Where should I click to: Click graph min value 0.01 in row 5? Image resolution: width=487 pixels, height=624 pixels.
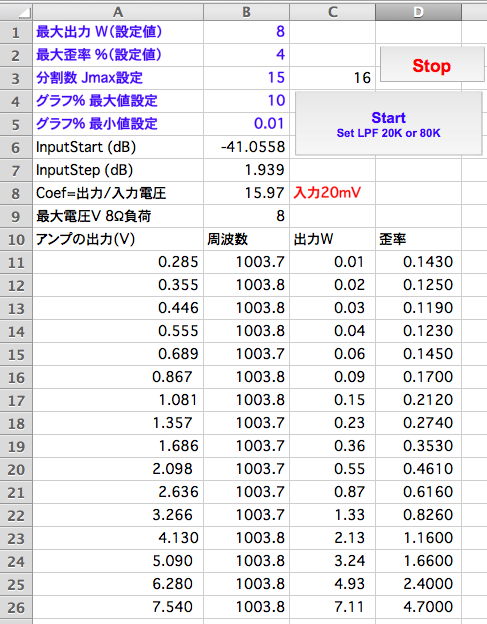pyautogui.click(x=246, y=124)
